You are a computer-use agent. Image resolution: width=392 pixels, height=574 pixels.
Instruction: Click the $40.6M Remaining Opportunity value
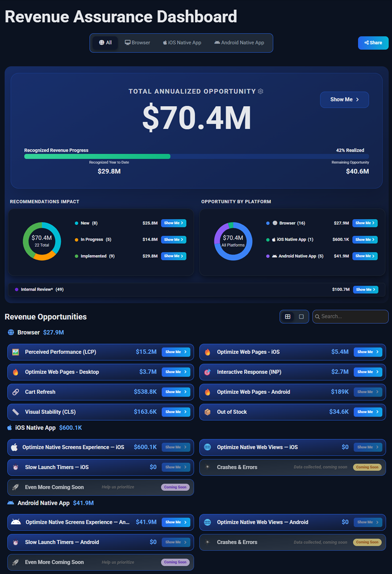(x=357, y=171)
